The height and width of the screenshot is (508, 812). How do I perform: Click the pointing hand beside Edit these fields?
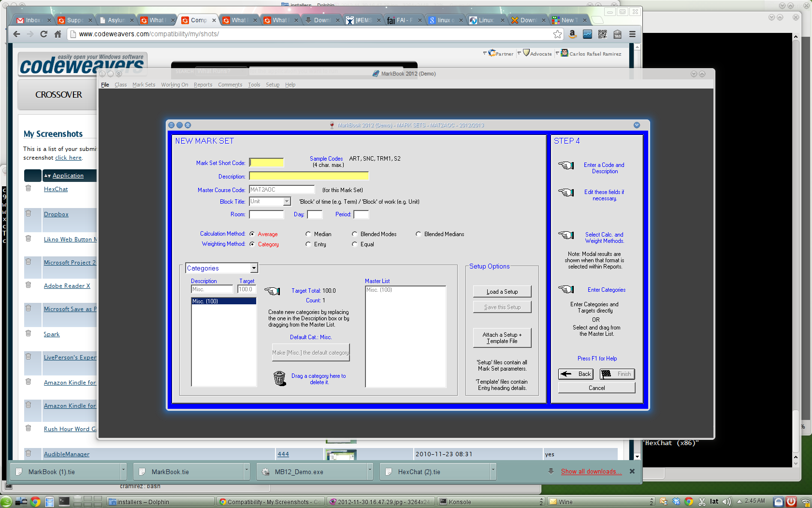(566, 193)
